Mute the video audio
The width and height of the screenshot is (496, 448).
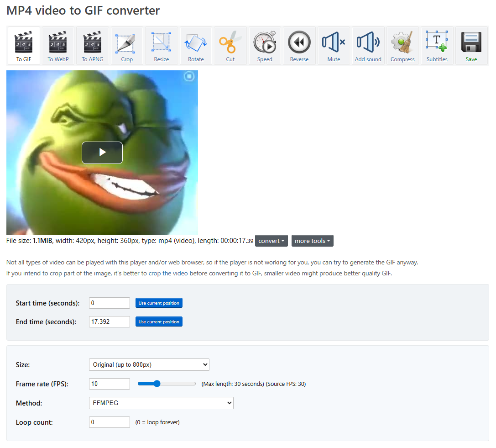click(334, 46)
